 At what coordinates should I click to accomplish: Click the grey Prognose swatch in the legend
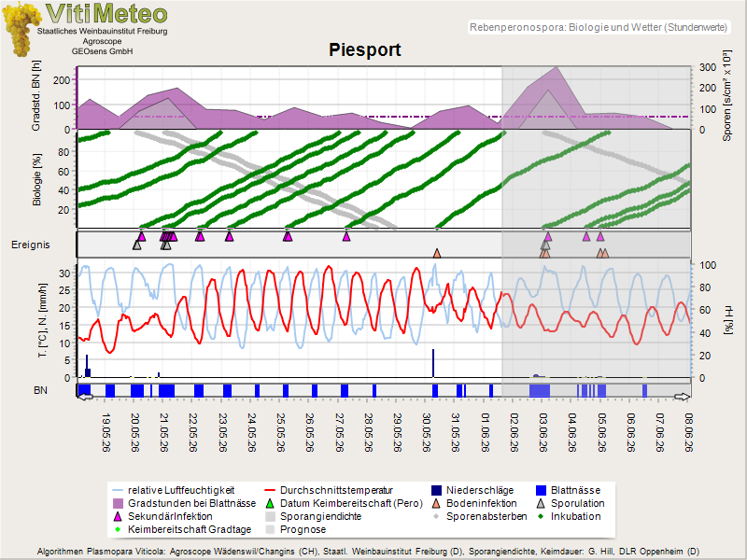coord(270,529)
